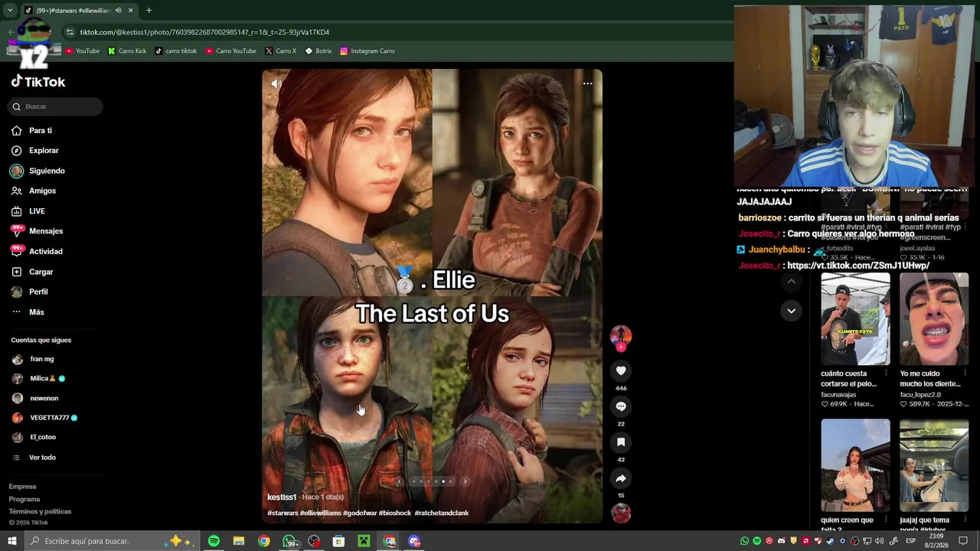
Task: Open Spotify from the Windows taskbar
Action: [214, 541]
